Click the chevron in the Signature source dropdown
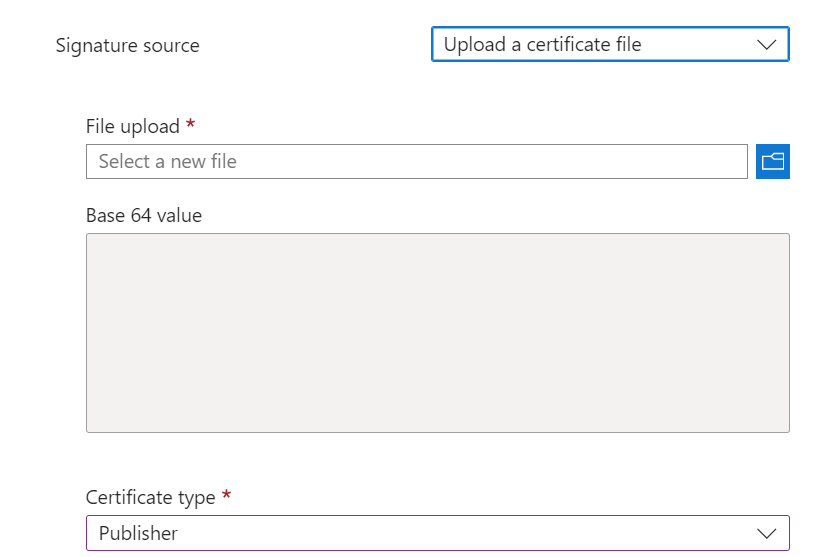Viewport: 815px width, 557px height. pos(767,45)
